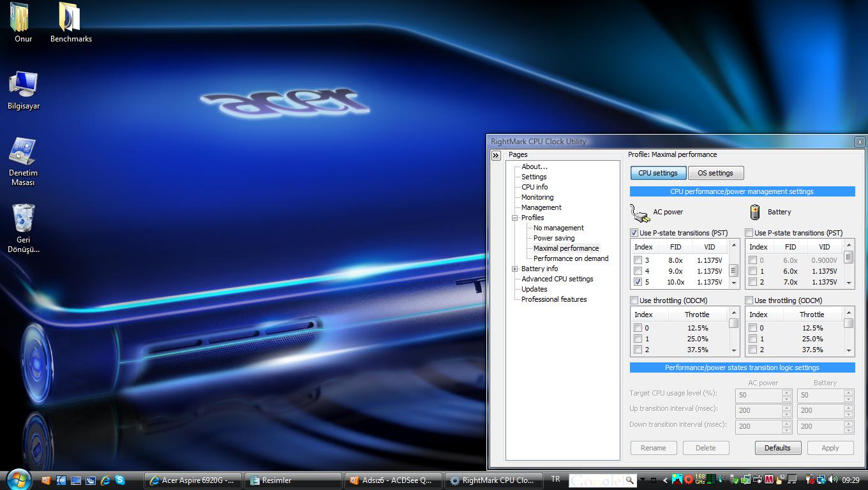
Task: Switch to the CPU settings tab
Action: 658,173
